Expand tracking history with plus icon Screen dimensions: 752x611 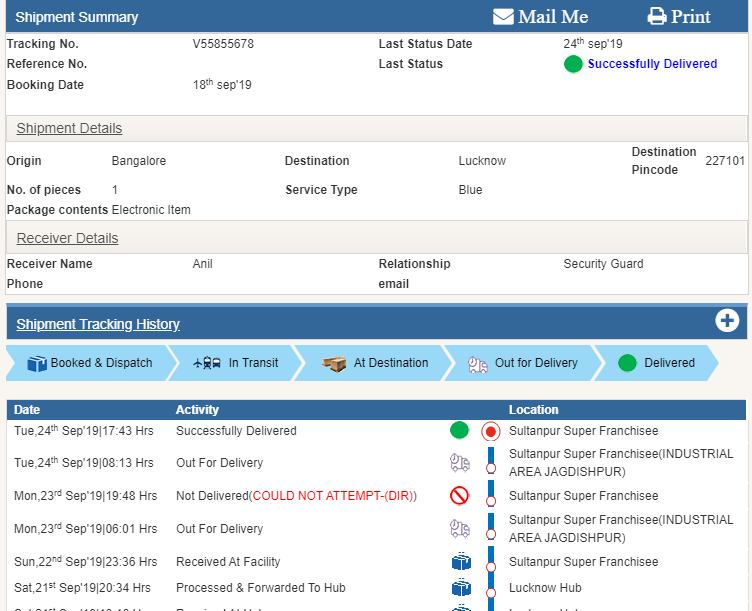tap(727, 321)
